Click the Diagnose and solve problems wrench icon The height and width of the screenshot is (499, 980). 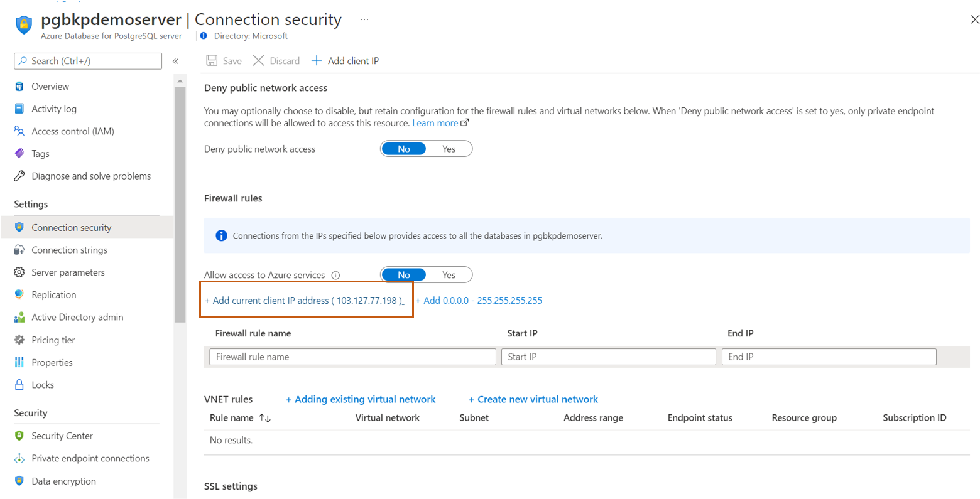[x=19, y=176]
